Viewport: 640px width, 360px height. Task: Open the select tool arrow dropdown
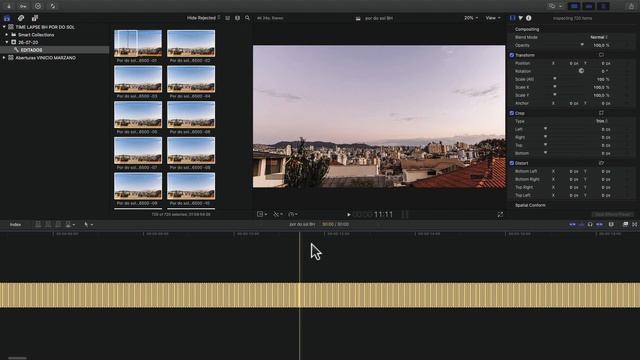[x=88, y=224]
